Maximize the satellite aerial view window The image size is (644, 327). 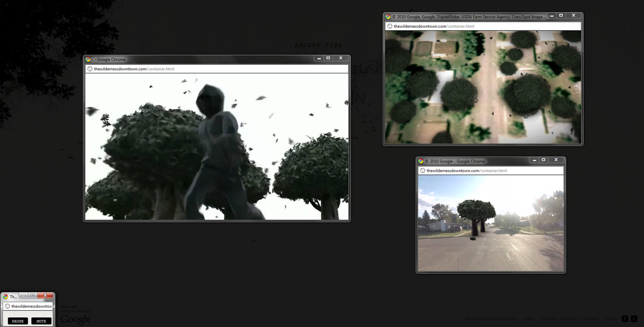click(561, 16)
